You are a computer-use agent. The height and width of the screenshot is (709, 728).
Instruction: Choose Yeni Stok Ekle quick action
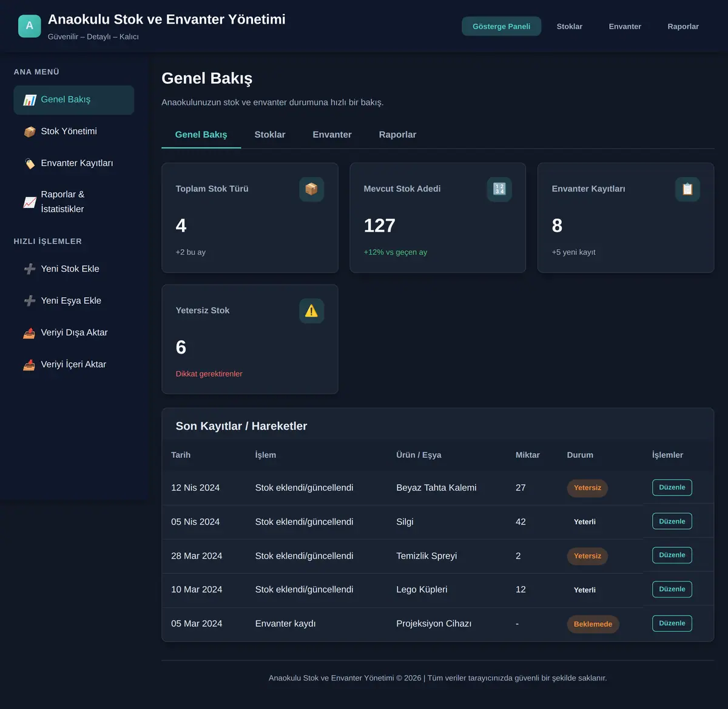click(74, 269)
